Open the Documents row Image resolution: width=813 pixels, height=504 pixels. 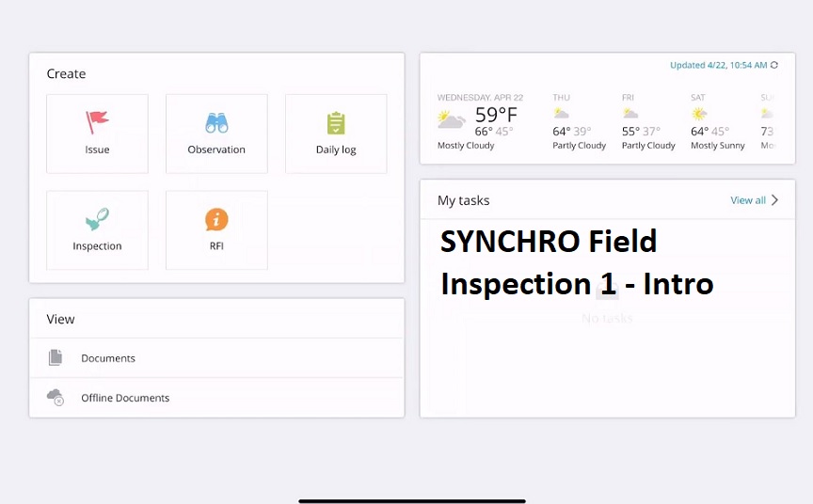(216, 358)
